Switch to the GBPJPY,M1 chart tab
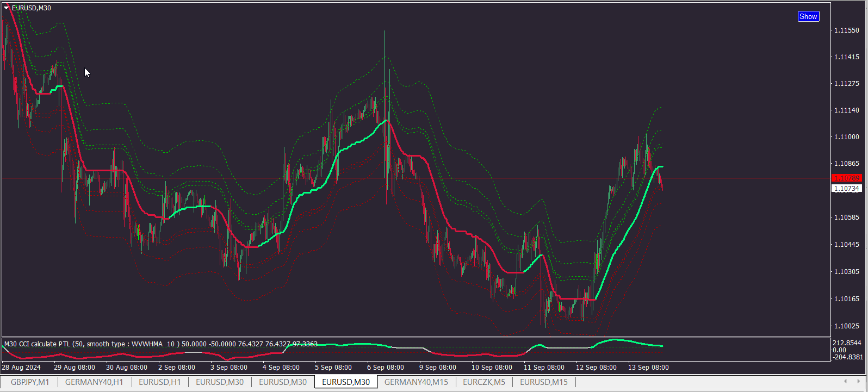868x392 pixels. pyautogui.click(x=30, y=382)
